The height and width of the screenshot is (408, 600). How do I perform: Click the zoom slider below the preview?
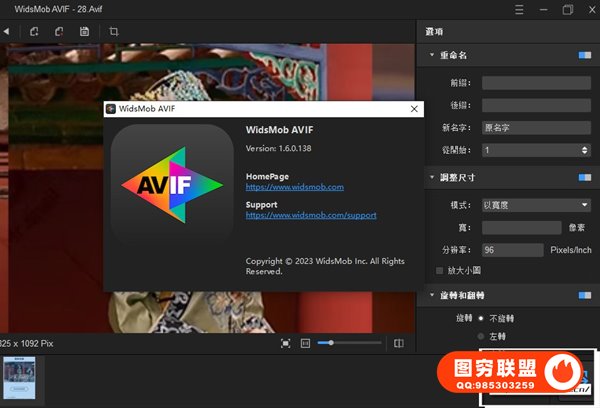tap(348, 343)
